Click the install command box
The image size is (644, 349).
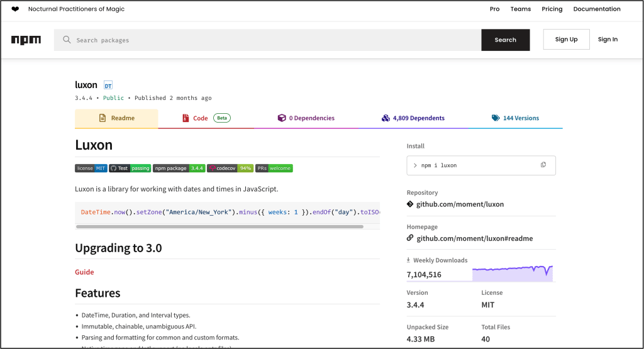pyautogui.click(x=481, y=165)
